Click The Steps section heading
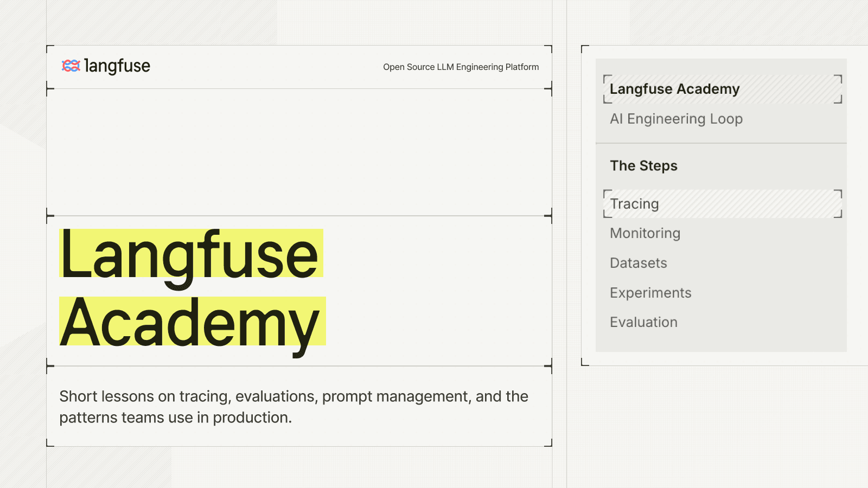Viewport: 868px width, 488px height. [643, 166]
